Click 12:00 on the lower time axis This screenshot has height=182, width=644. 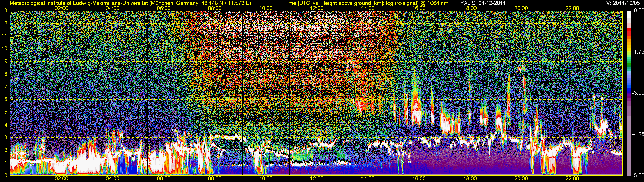tap(317, 179)
